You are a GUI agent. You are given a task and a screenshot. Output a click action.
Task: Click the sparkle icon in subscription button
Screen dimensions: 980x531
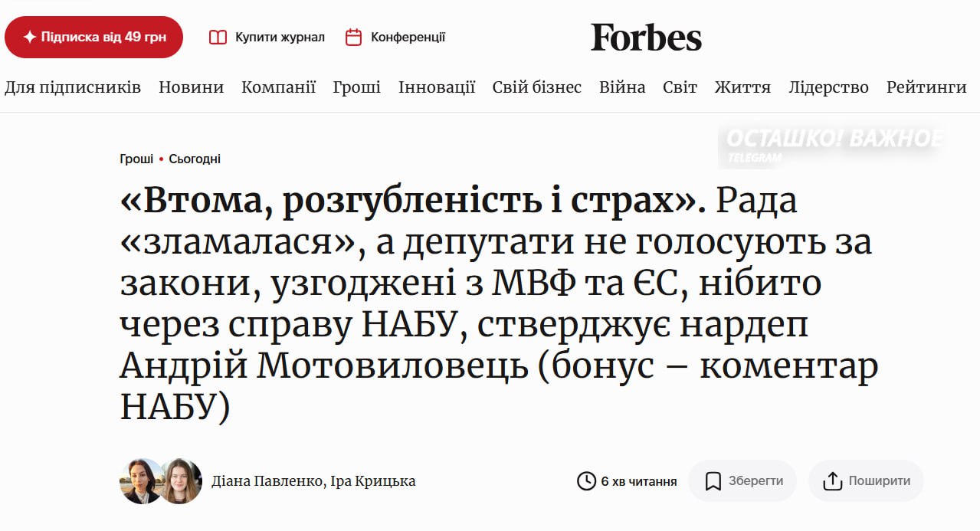(x=29, y=38)
